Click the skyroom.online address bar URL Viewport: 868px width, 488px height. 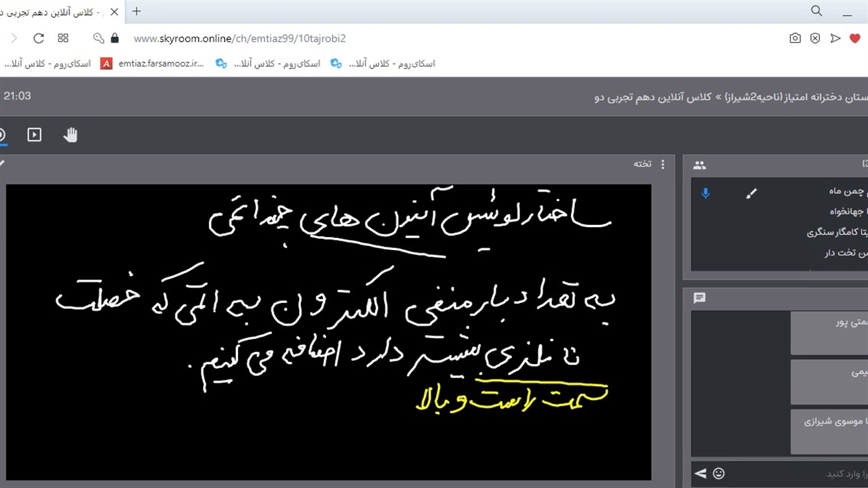(239, 39)
